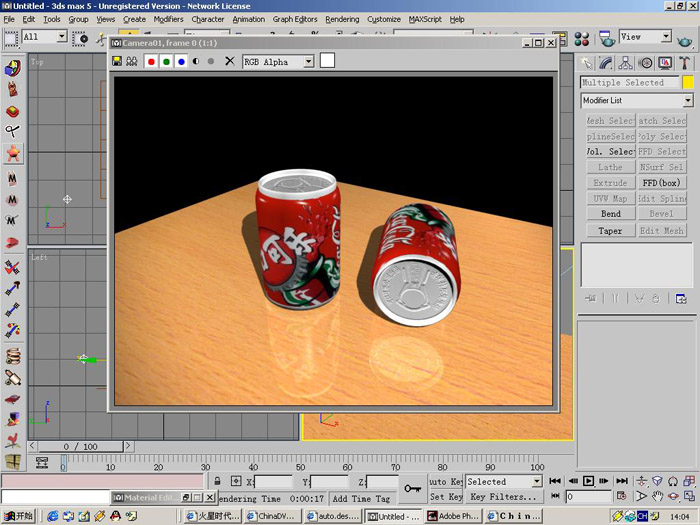Click the current frame number field
This screenshot has width=700, height=525.
[588, 496]
